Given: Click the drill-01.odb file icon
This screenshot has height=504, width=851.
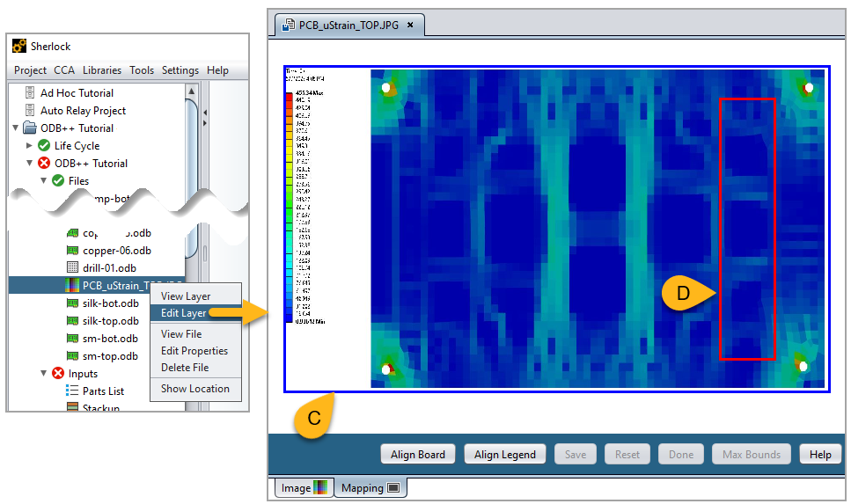Looking at the screenshot, I should [x=73, y=267].
